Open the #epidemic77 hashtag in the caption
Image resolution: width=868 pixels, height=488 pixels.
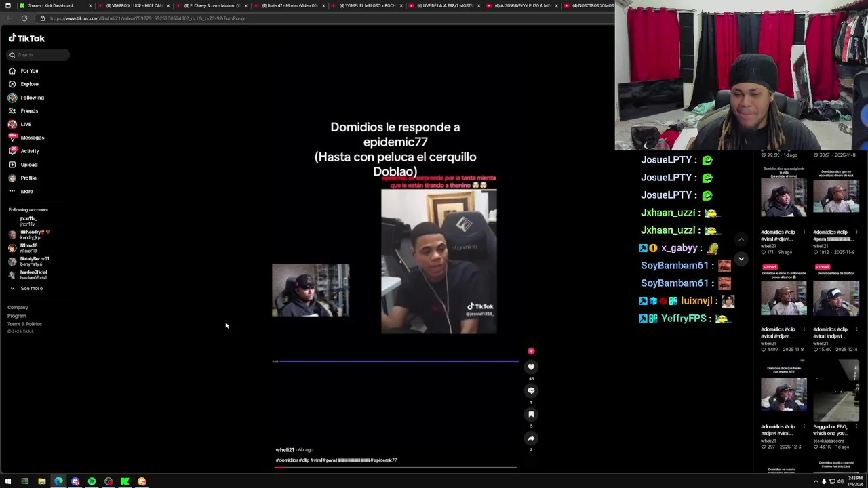[384, 460]
